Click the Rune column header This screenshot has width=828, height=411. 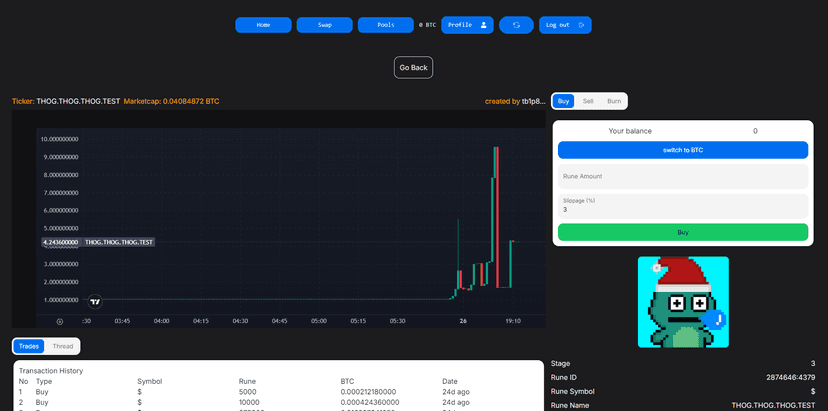coord(247,381)
